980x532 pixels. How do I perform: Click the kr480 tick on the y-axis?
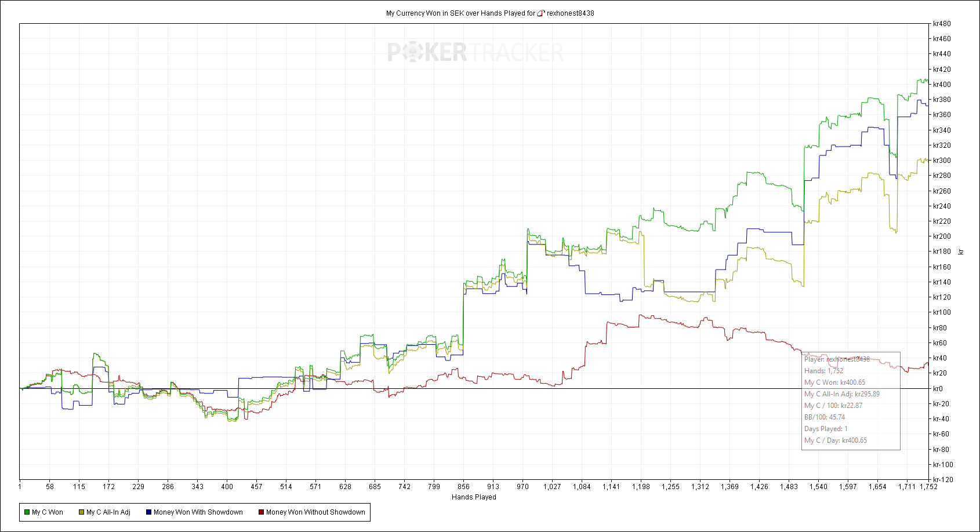pyautogui.click(x=942, y=24)
